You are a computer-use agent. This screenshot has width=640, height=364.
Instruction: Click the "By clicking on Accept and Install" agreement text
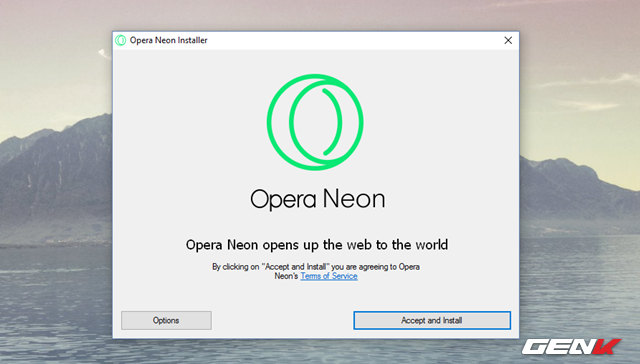[316, 271]
